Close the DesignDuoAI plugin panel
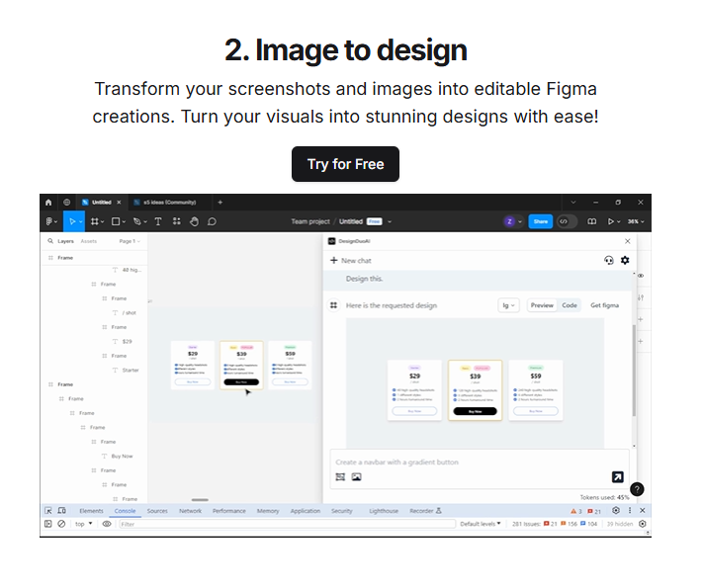The height and width of the screenshot is (588, 702). [627, 241]
